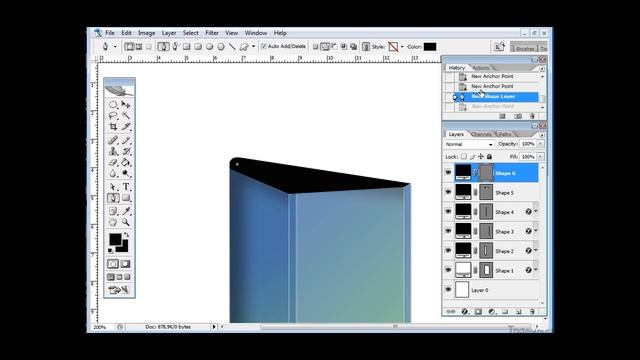Expand Shape 4 layer effects arrow
This screenshot has width=640, height=360.
click(x=536, y=211)
